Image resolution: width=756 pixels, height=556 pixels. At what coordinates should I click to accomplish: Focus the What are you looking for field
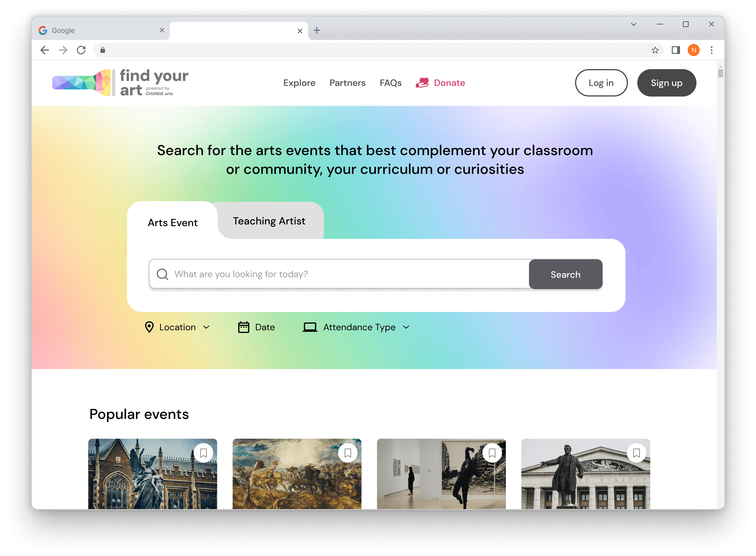339,274
